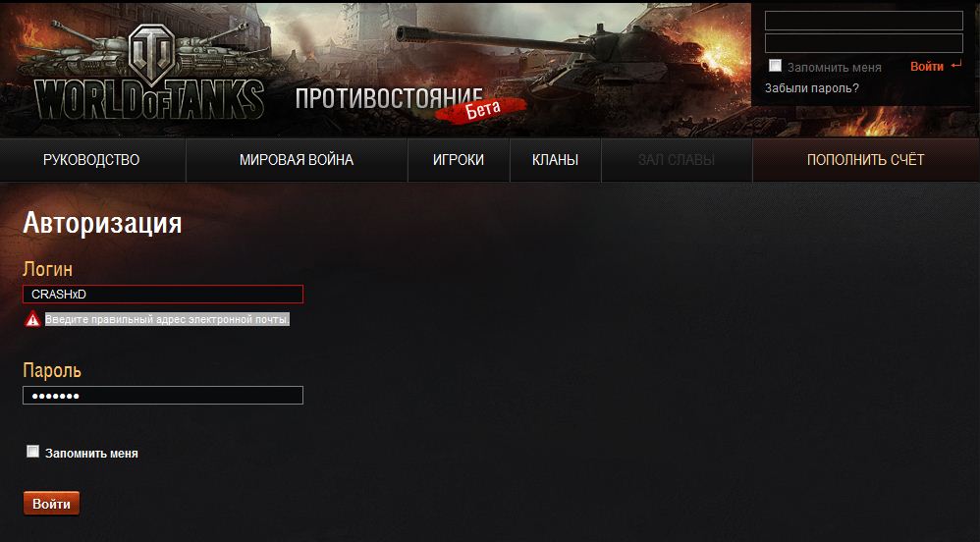Image resolution: width=980 pixels, height=542 pixels.
Task: Click the red Бета badge
Action: click(x=482, y=110)
